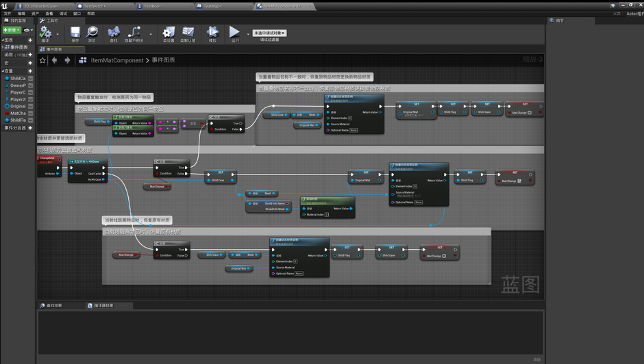Click the 事件图表 breadcrumb link
Screen dimensions: 644x364
164,60
